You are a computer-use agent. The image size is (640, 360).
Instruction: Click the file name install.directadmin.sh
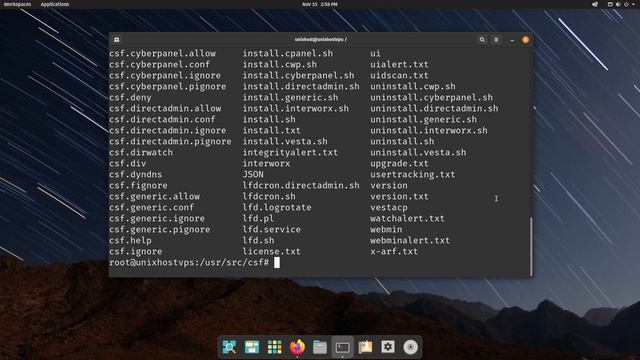pos(301,87)
